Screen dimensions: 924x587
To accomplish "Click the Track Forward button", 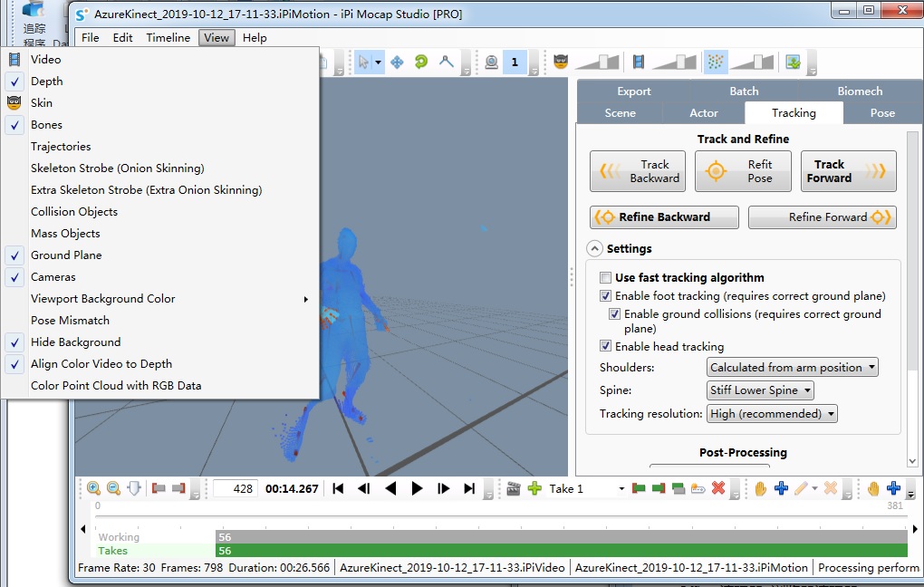I will pos(848,171).
